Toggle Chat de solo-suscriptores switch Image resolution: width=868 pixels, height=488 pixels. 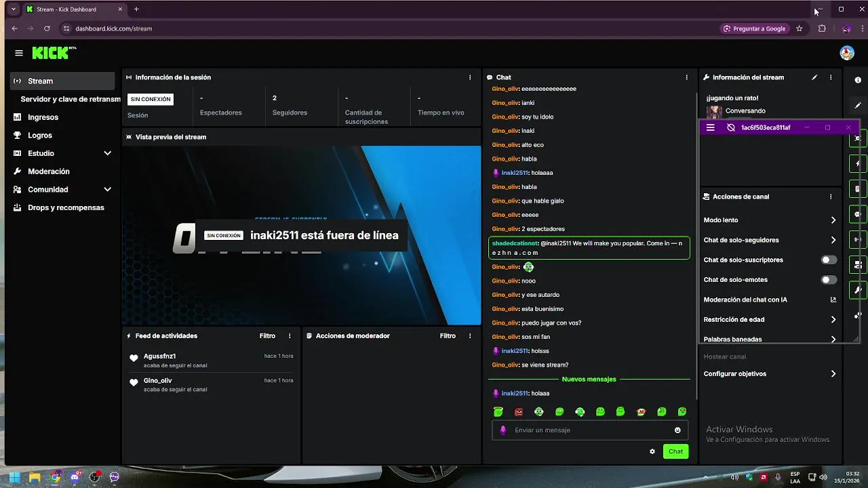pyautogui.click(x=829, y=260)
